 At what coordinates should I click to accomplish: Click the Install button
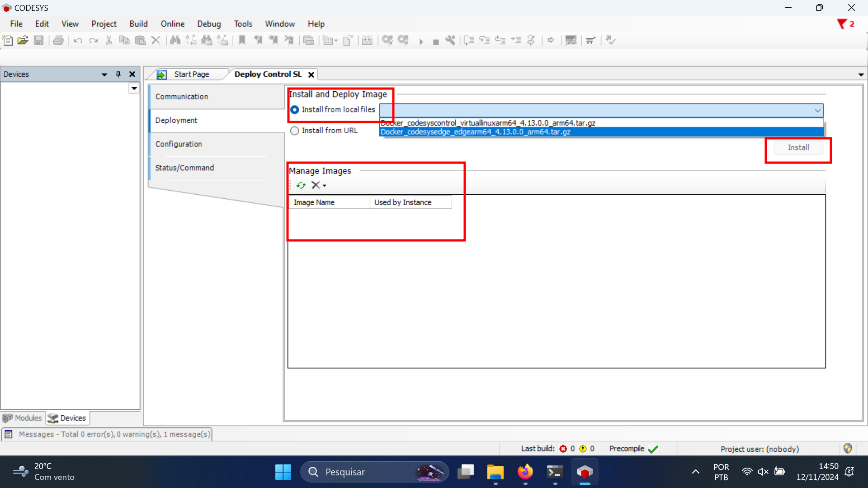(798, 147)
